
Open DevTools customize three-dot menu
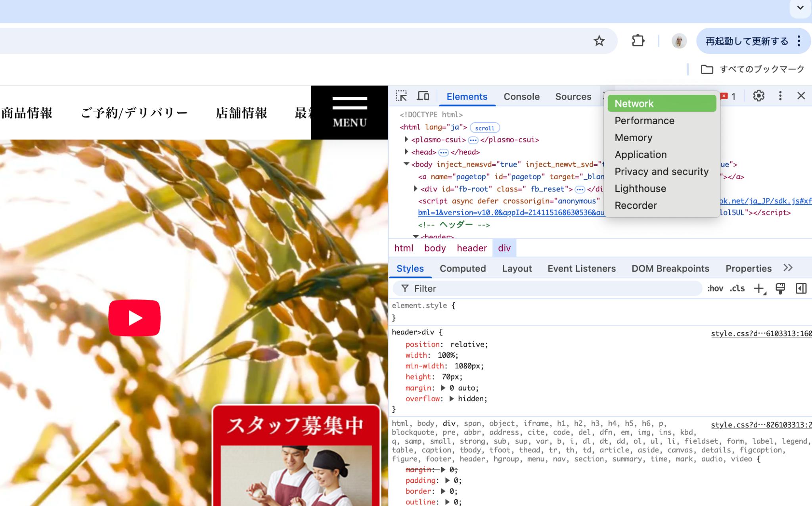[780, 96]
